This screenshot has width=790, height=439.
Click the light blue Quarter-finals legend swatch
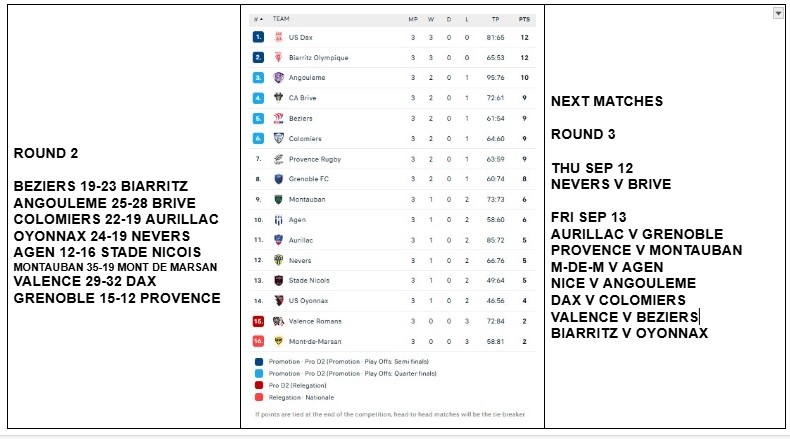tap(259, 373)
